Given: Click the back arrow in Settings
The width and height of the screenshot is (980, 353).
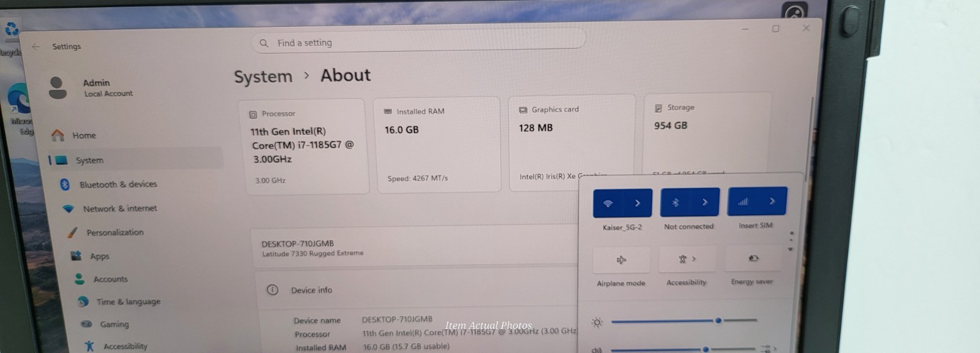Looking at the screenshot, I should (36, 47).
